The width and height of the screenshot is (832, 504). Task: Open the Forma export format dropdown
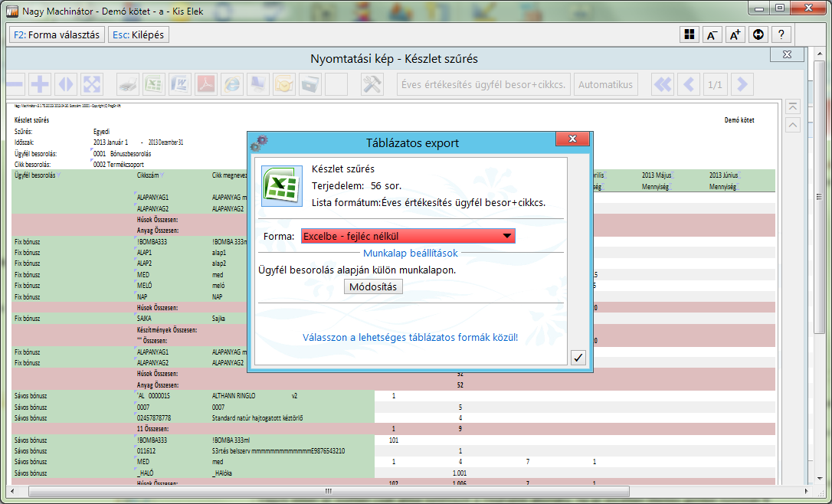(506, 236)
